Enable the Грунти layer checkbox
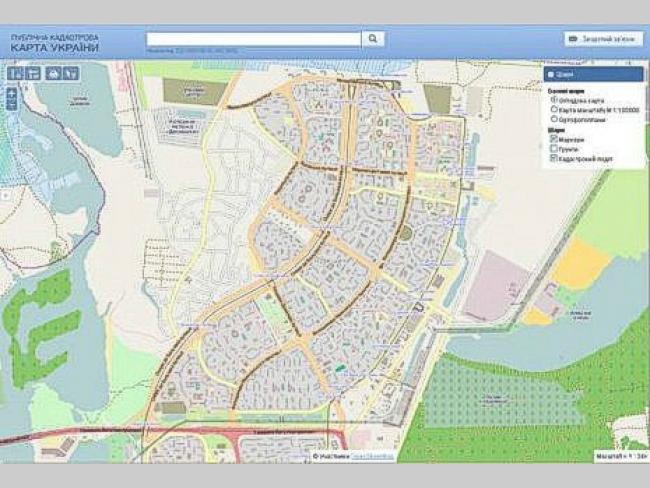The image size is (650, 488). [555, 149]
